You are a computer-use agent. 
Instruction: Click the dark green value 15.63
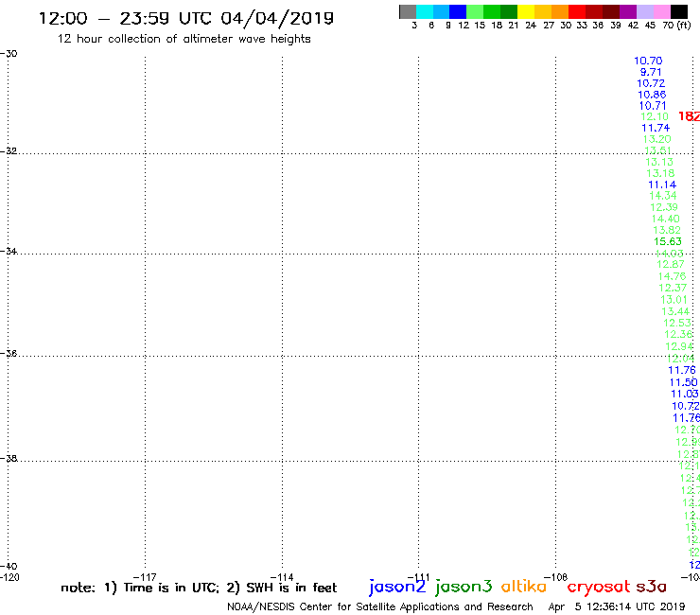point(668,241)
